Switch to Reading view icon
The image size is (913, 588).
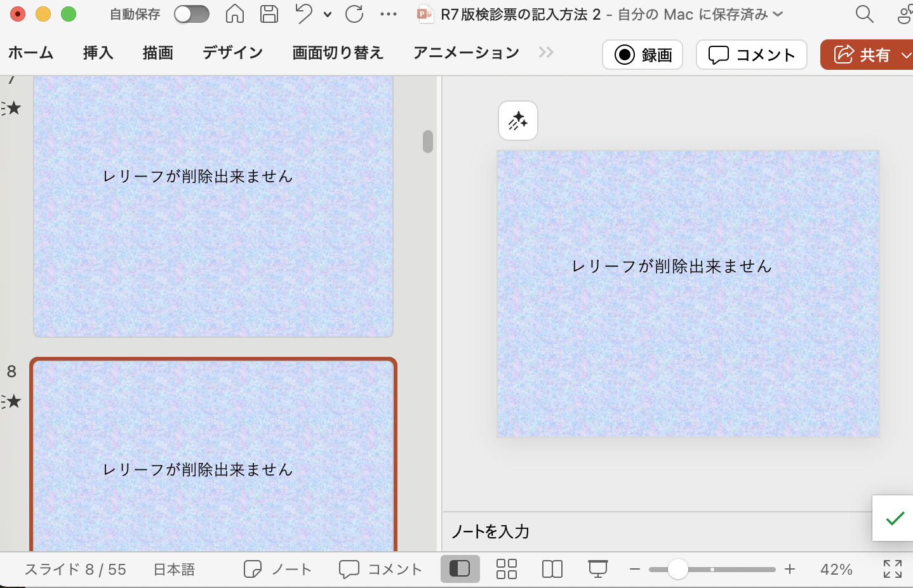click(x=552, y=569)
